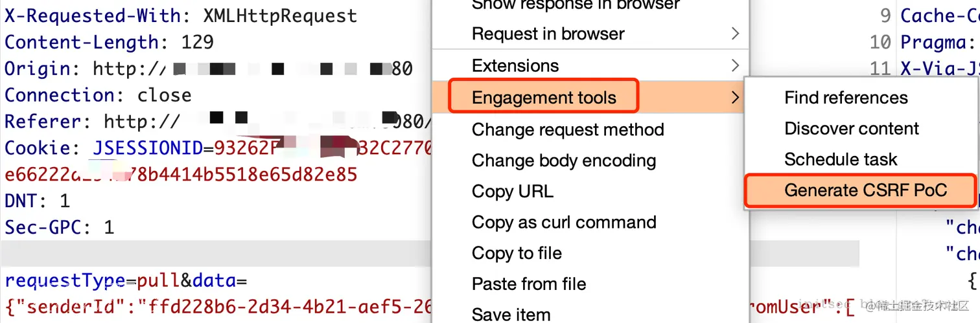Screen dimensions: 980x323
Task: Select Generate CSRF PoC option
Action: [865, 190]
